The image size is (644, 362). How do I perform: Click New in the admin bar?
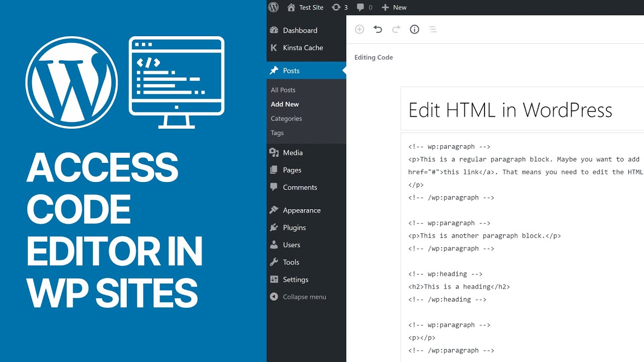[394, 7]
